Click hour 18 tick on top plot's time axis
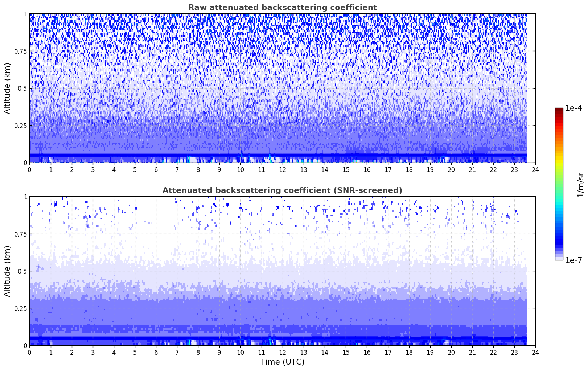This screenshot has width=588, height=370. tap(409, 170)
